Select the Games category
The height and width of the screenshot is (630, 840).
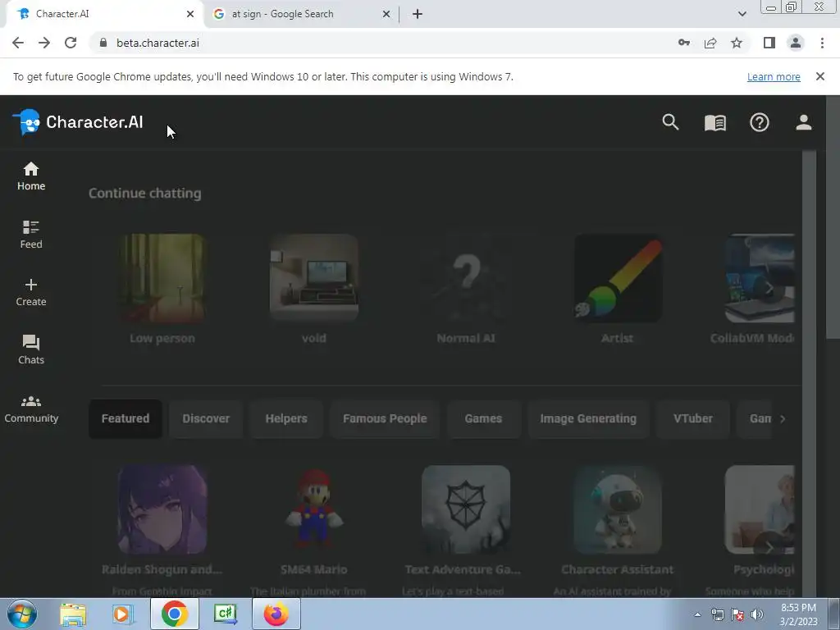coord(483,419)
